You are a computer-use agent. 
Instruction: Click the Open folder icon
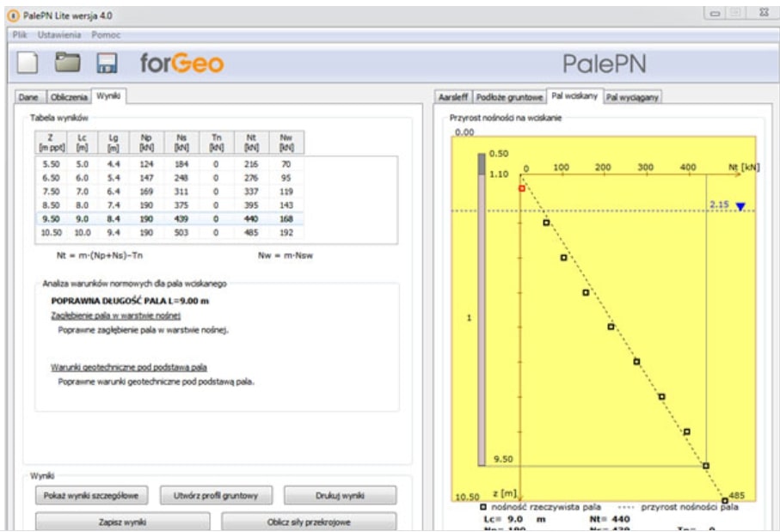tap(68, 64)
